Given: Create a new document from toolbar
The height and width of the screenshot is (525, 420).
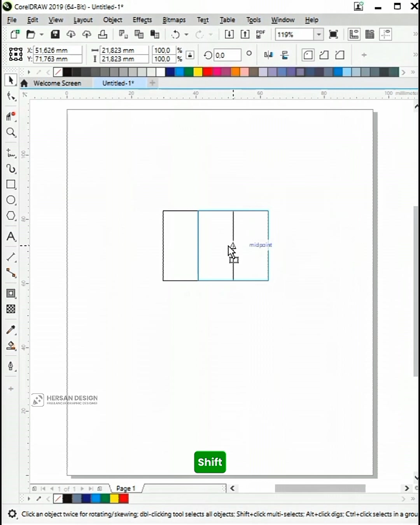Looking at the screenshot, I should click(x=15, y=34).
